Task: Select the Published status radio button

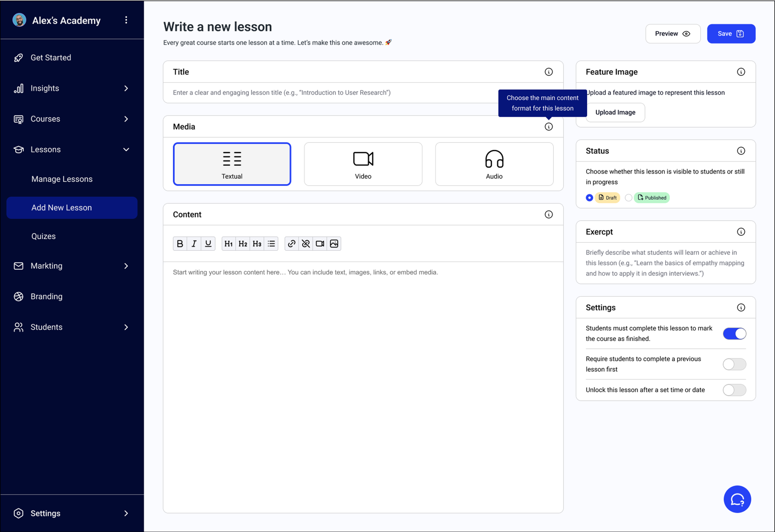Action: [x=628, y=198]
